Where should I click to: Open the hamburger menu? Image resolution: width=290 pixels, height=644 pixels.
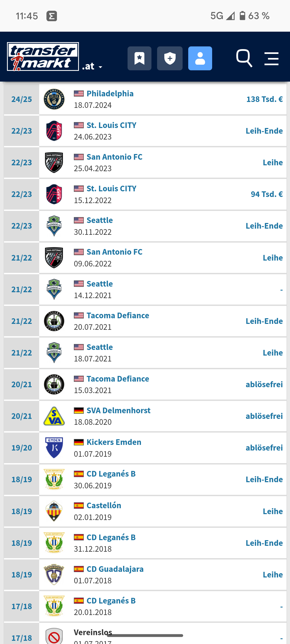271,59
